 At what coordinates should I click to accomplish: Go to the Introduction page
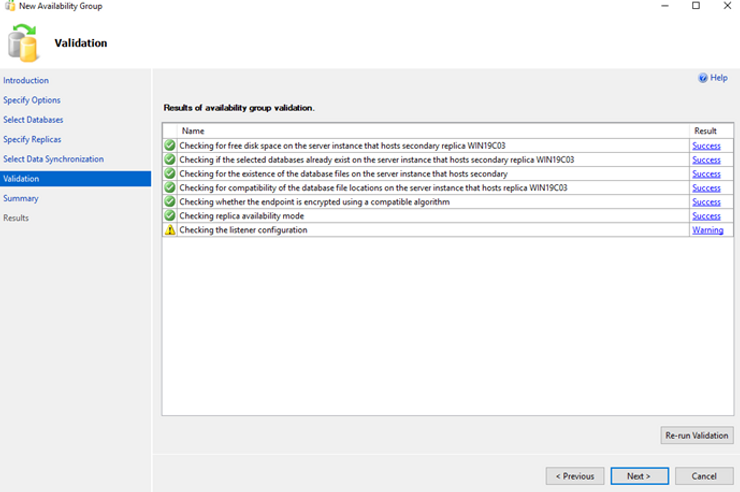pos(26,81)
